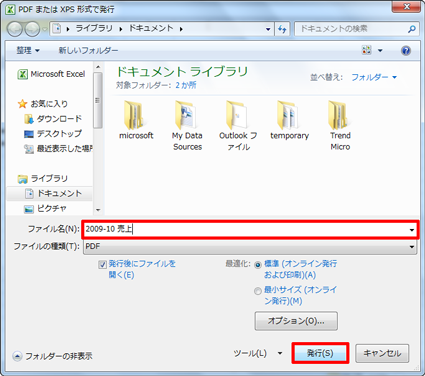This screenshot has width=425, height=376.
Task: Click ライブラリ in address breadcrumb
Action: point(94,29)
